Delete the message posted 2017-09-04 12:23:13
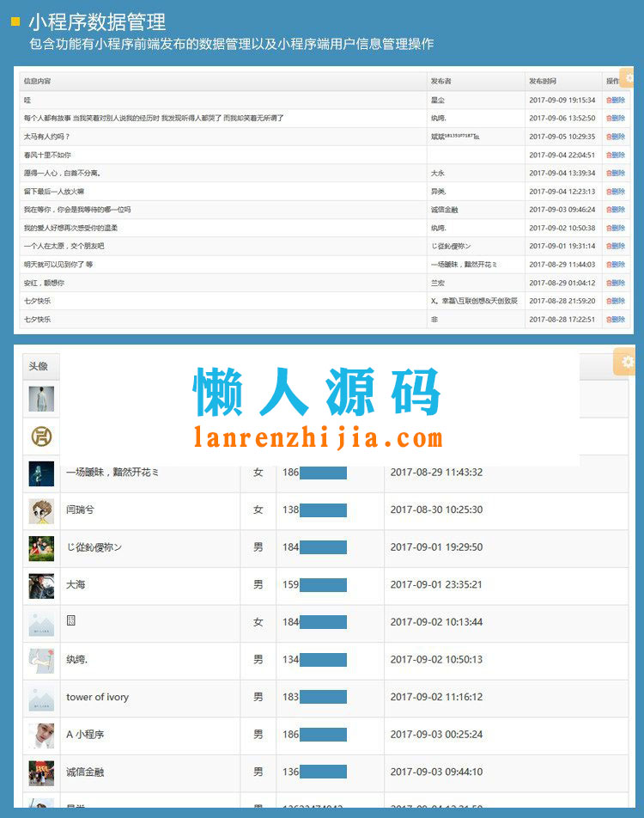This screenshot has height=818, width=644. [616, 192]
